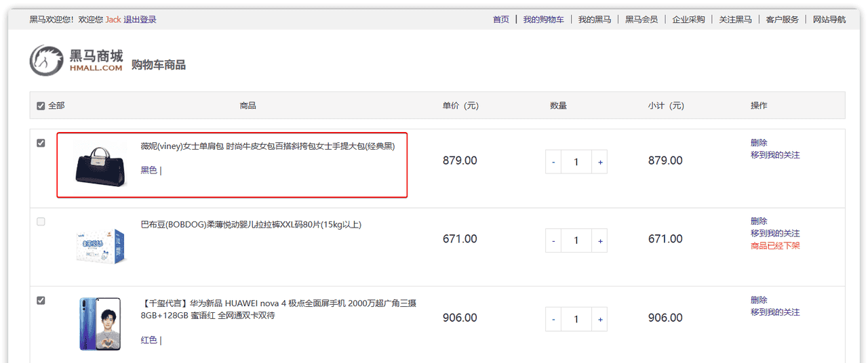This screenshot has height=363, width=868.
Task: Open 企业采购 in top navigation
Action: pos(688,20)
